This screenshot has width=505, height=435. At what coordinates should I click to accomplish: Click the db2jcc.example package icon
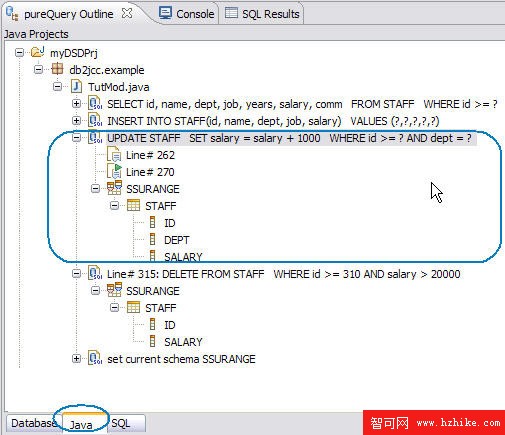coord(57,69)
